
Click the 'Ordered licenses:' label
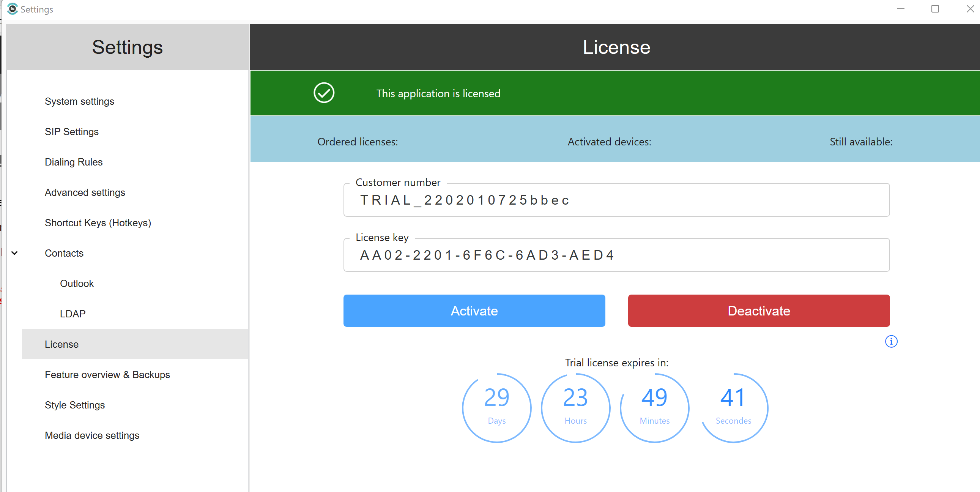point(358,142)
